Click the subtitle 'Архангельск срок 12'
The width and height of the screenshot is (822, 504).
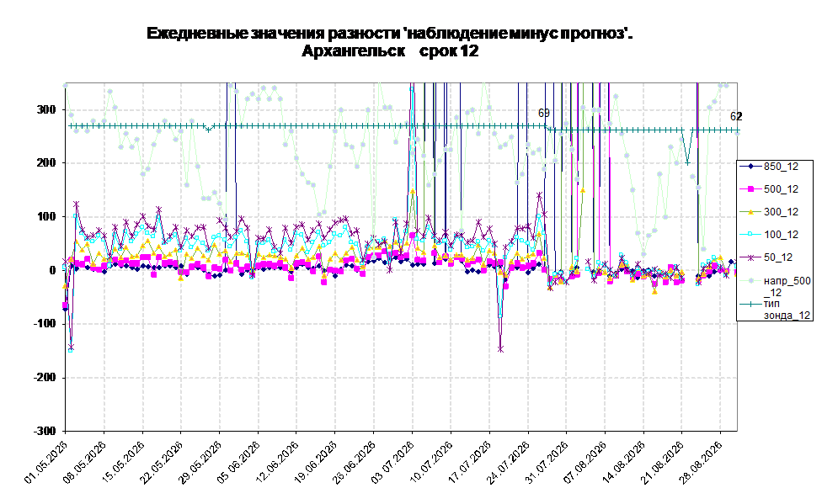coord(390,51)
